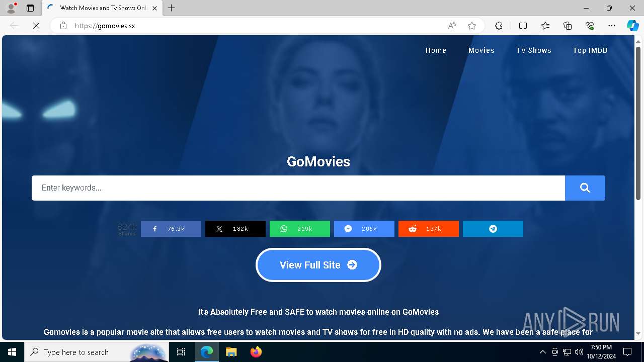Share on Reddit 137k button

429,229
